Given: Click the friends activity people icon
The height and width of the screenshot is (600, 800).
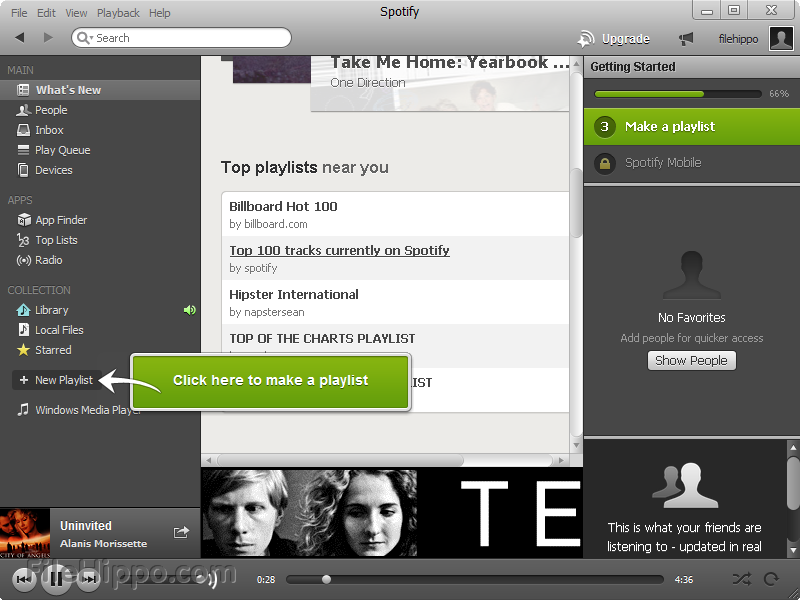Looking at the screenshot, I should point(684,485).
